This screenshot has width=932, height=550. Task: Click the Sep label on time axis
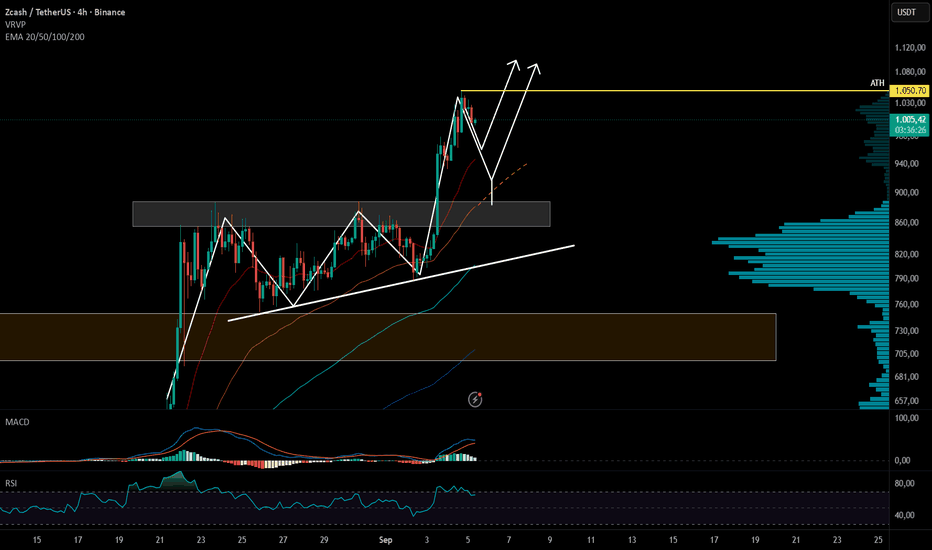[x=385, y=540]
